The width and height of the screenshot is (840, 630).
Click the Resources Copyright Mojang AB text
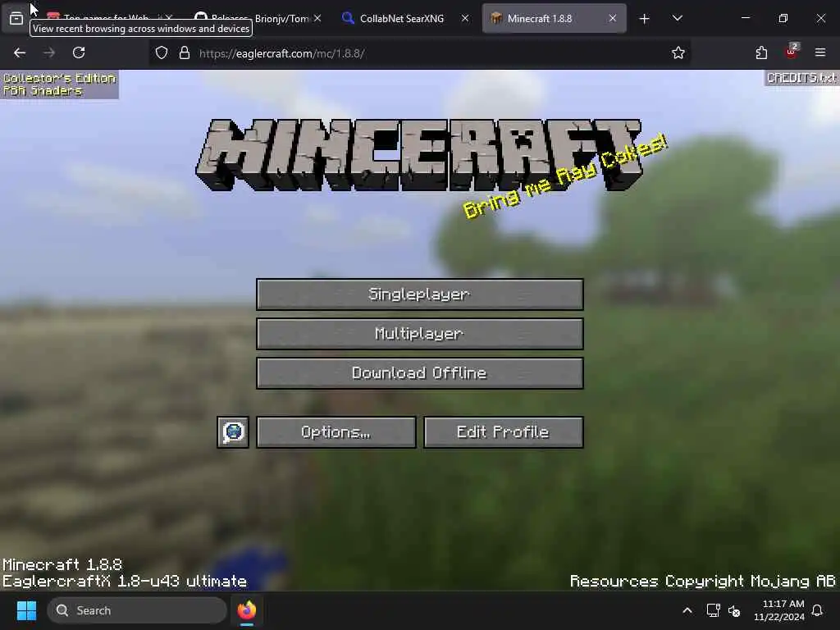pos(702,582)
